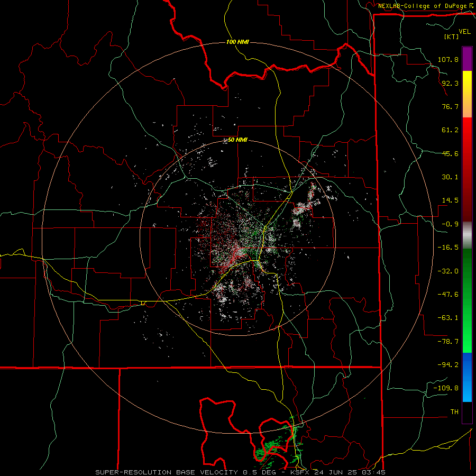476x476 pixels.
Task: Click the TH threshold label in legend
Action: [x=454, y=411]
